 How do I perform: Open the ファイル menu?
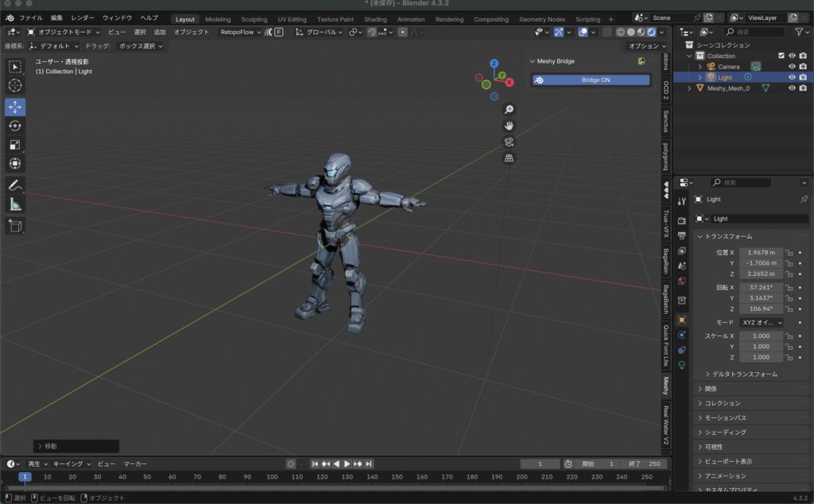pyautogui.click(x=31, y=17)
